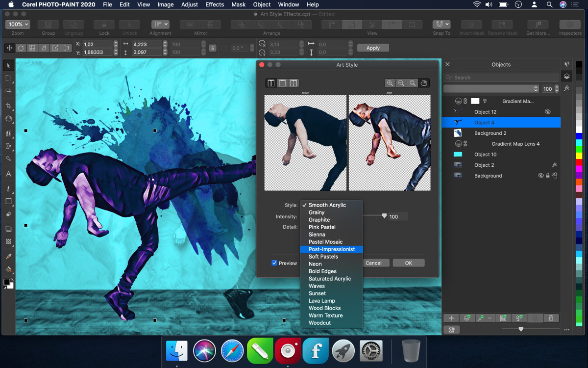Image resolution: width=588 pixels, height=368 pixels.
Task: Activate the hand pan tool in Art Style dialog
Action: coord(424,83)
